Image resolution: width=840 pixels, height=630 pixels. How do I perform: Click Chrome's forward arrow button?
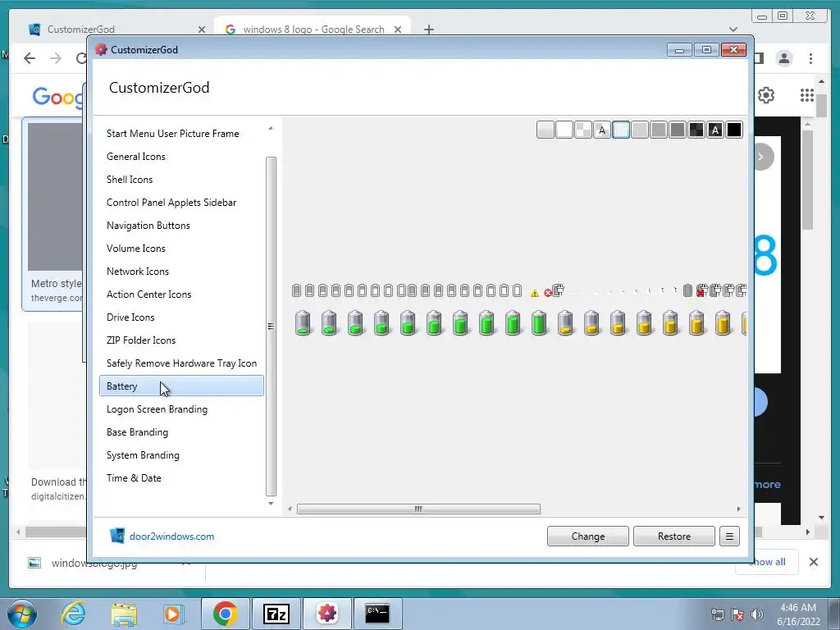tap(56, 58)
